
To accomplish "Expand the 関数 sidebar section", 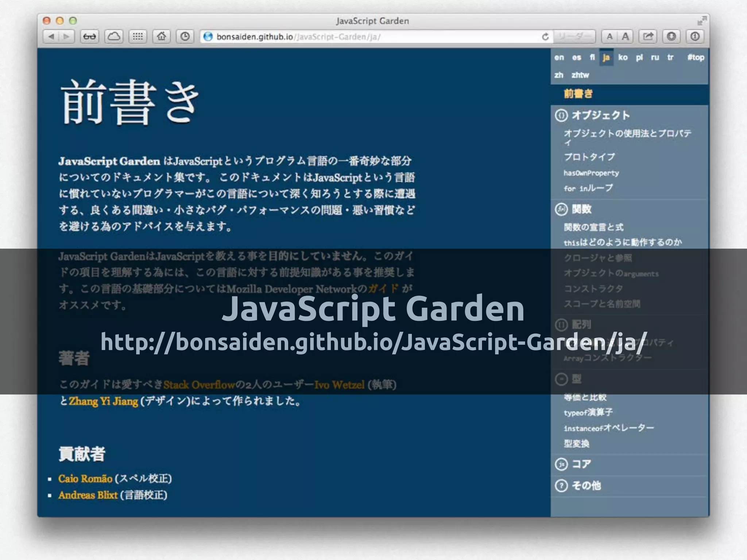I will [581, 209].
